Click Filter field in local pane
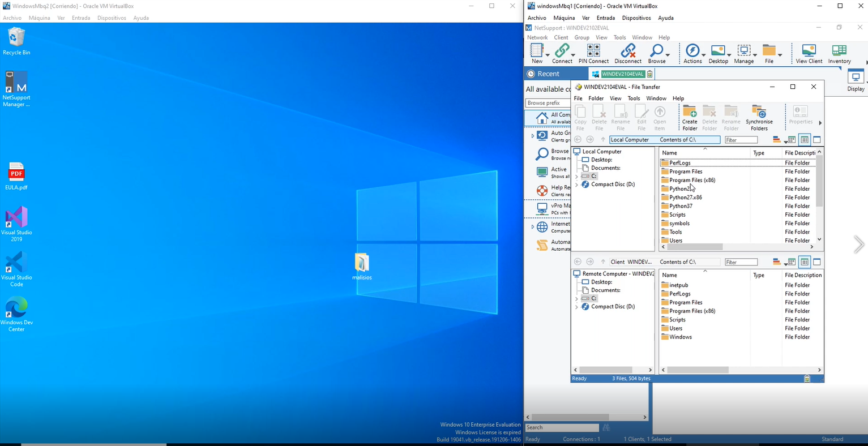Image resolution: width=868 pixels, height=446 pixels. [x=741, y=140]
